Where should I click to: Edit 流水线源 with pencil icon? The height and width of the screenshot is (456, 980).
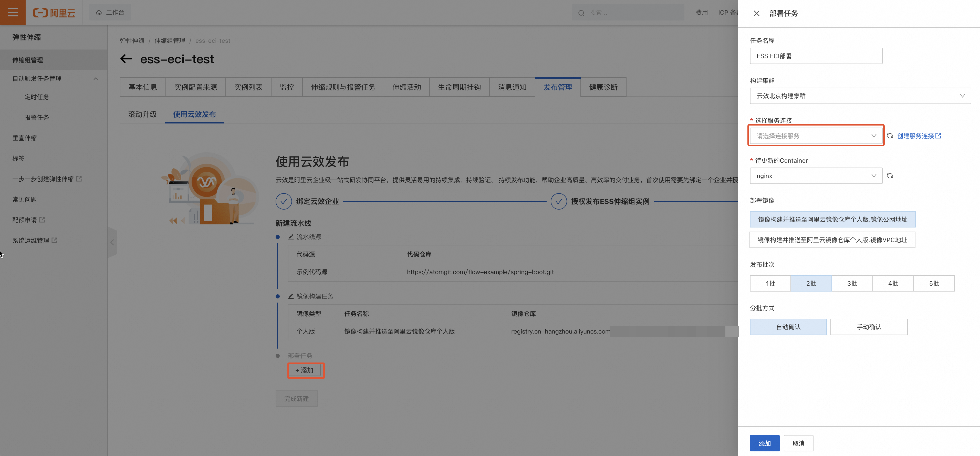pyautogui.click(x=291, y=237)
